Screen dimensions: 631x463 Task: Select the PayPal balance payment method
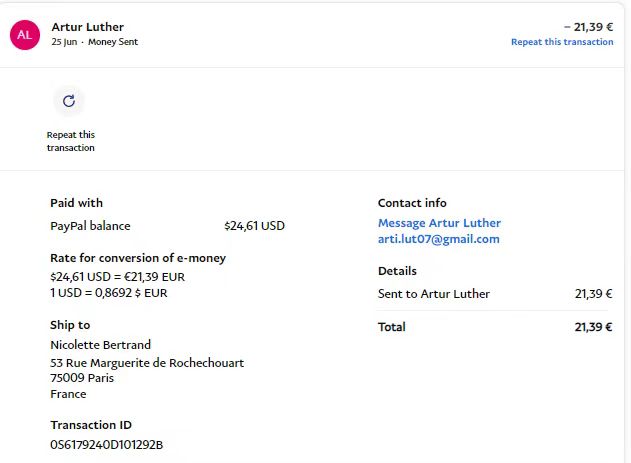pyautogui.click(x=90, y=226)
